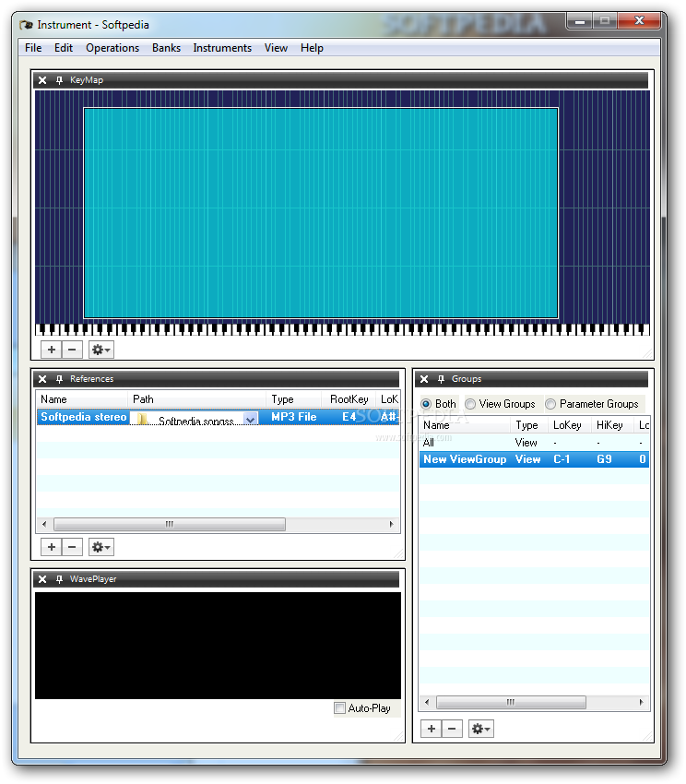The height and width of the screenshot is (784, 686).
Task: Open the References gear settings dropdown
Action: [x=101, y=547]
